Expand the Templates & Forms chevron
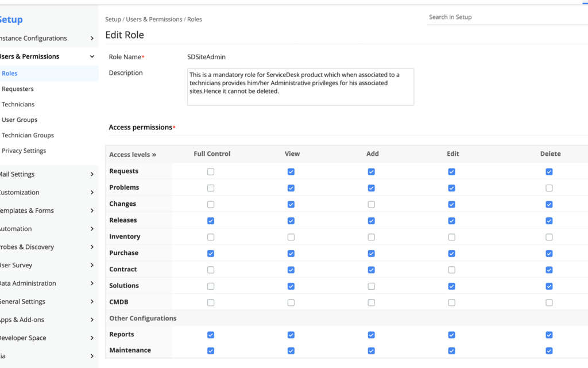588x368 pixels. [x=92, y=210]
